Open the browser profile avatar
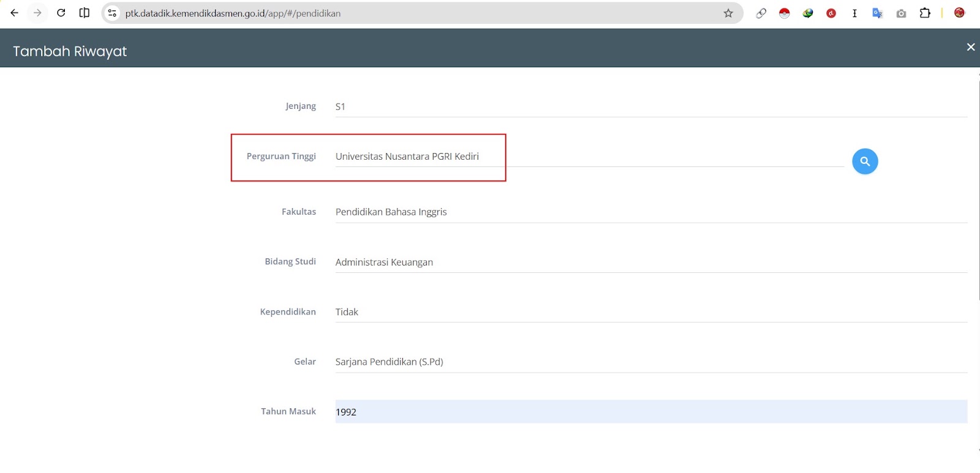 tap(959, 13)
